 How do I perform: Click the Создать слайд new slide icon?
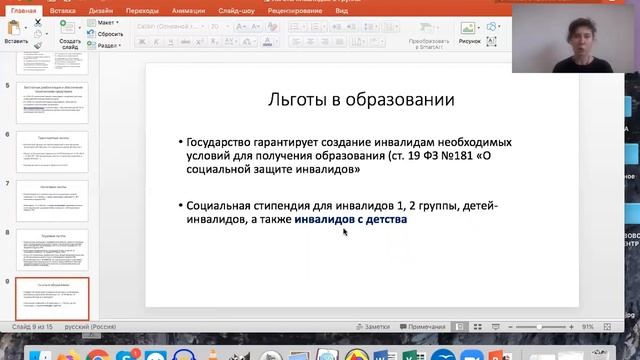click(x=67, y=27)
